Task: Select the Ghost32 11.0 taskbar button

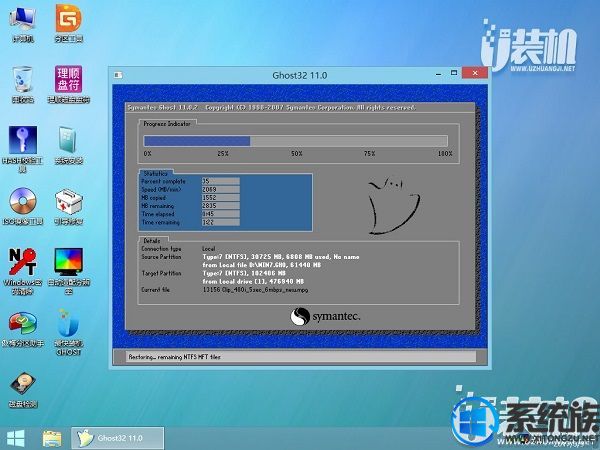Action: coord(118,438)
